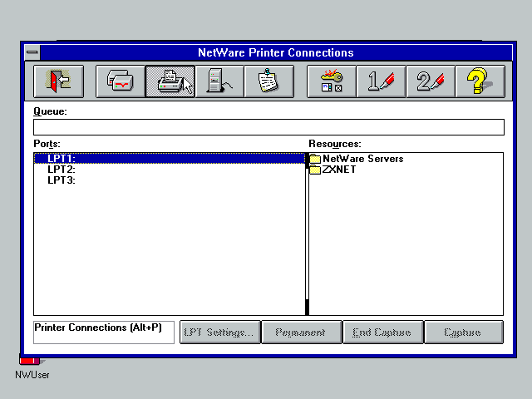The height and width of the screenshot is (399, 532).
Task: Open the window control menu box
Action: (x=32, y=52)
